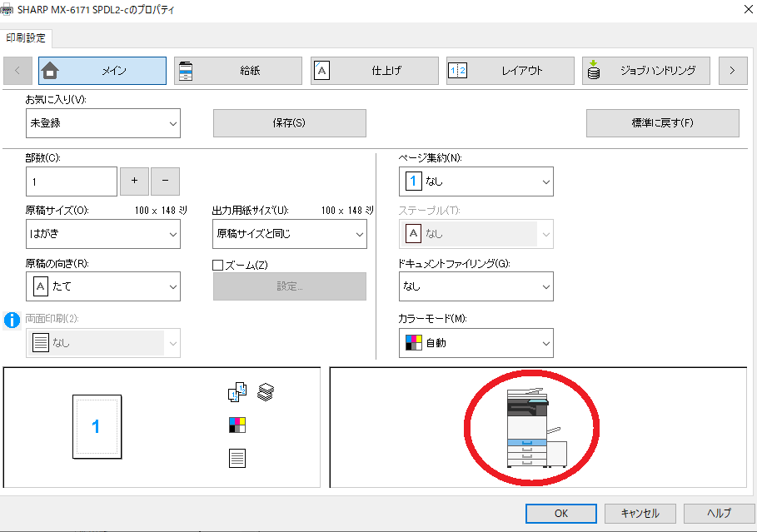Viewport: 757px width, 532px height.
Task: Increase copies with the plus button
Action: tap(135, 181)
